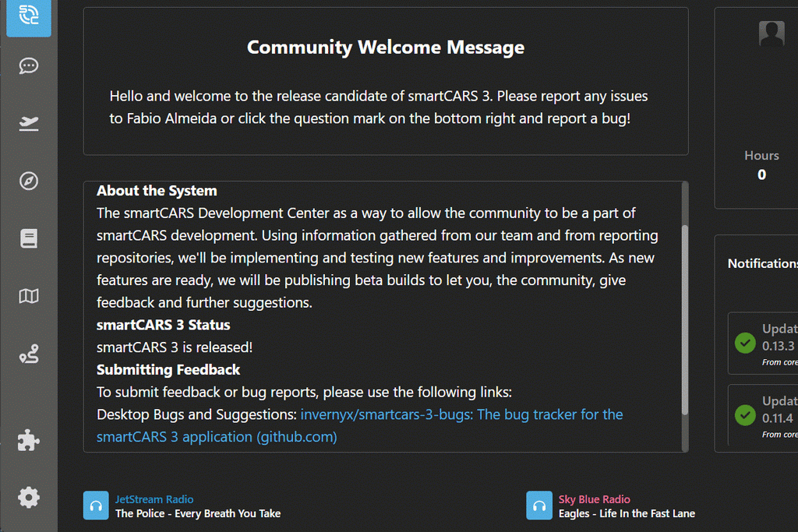Click the JetStream Radio headphones icon
798x532 pixels.
click(96, 506)
